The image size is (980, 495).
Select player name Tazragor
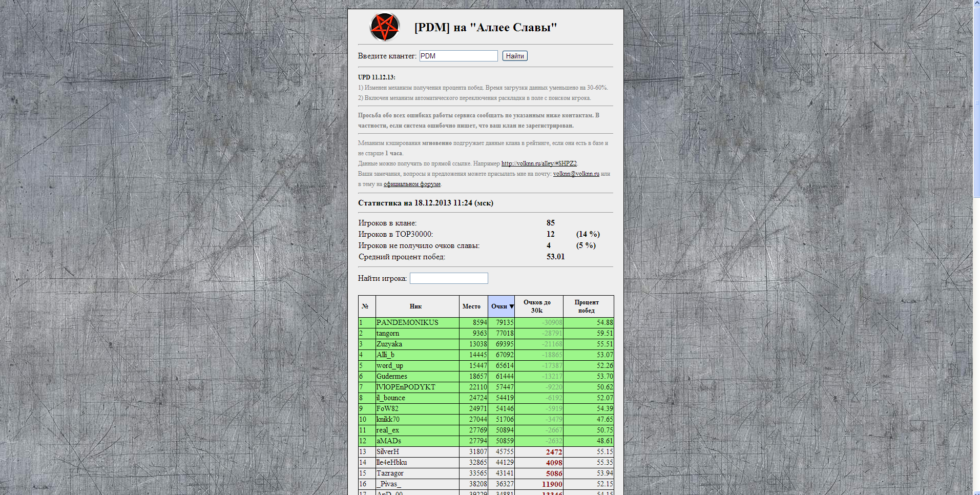point(390,473)
